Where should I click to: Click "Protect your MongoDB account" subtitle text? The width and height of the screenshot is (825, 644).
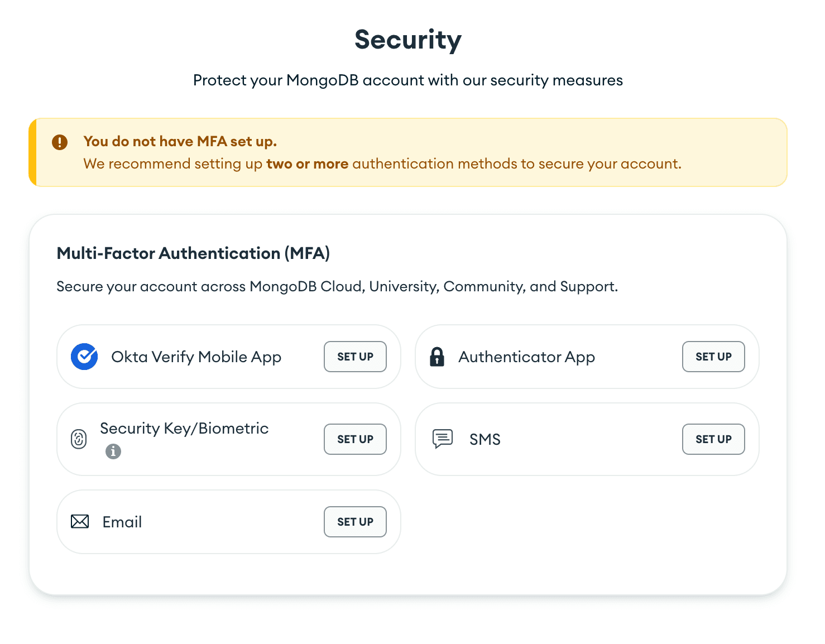point(408,80)
